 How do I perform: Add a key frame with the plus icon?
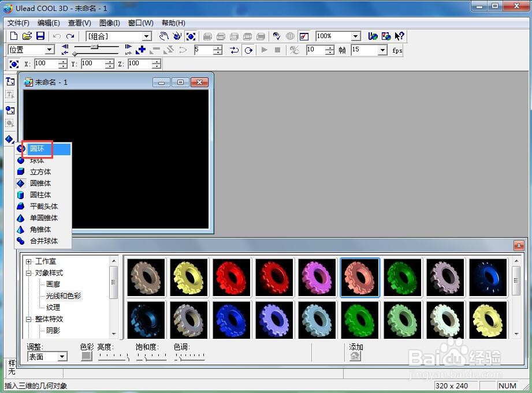[x=140, y=50]
